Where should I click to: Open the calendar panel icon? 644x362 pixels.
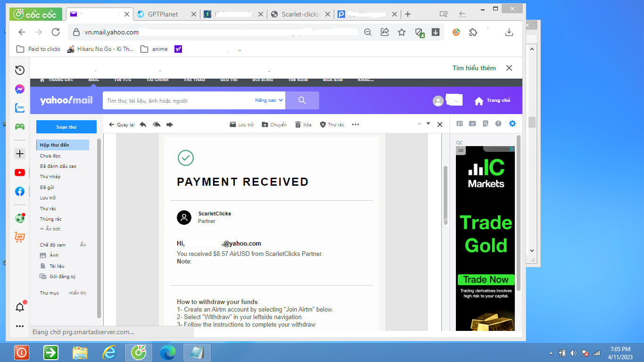point(472,123)
